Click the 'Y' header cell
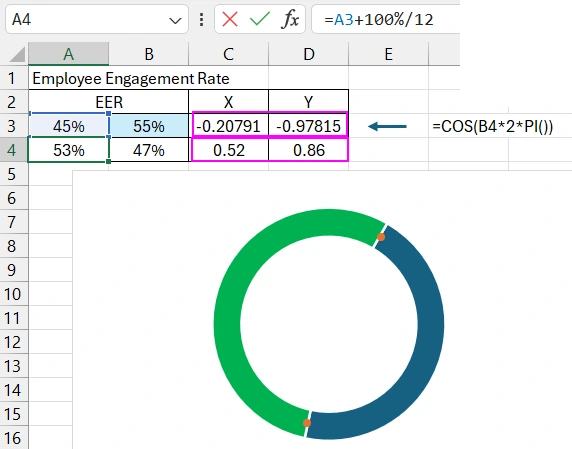572x449 pixels. [x=309, y=102]
